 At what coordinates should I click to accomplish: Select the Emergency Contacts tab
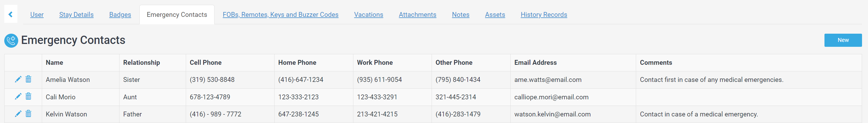point(177,15)
